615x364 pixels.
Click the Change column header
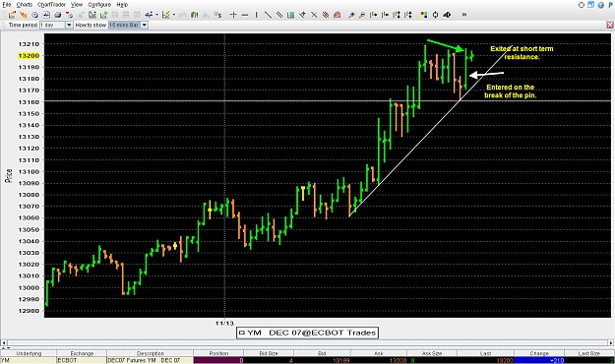[x=539, y=353]
